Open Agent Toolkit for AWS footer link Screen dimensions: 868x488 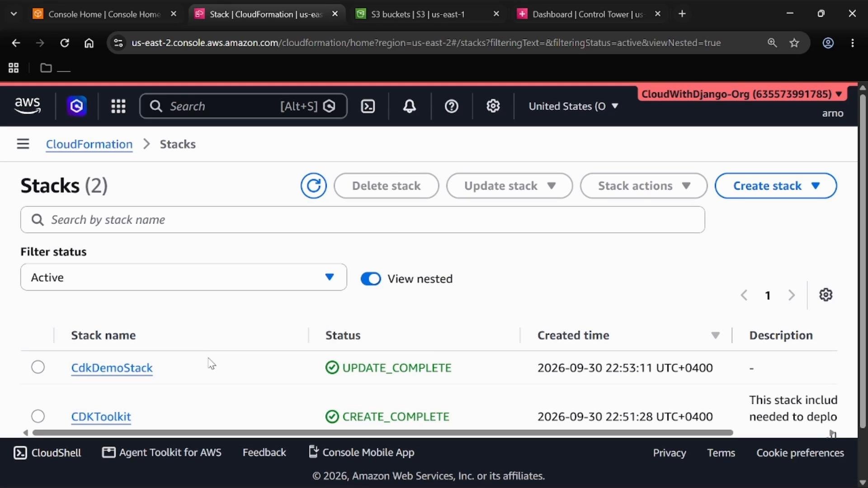click(162, 453)
